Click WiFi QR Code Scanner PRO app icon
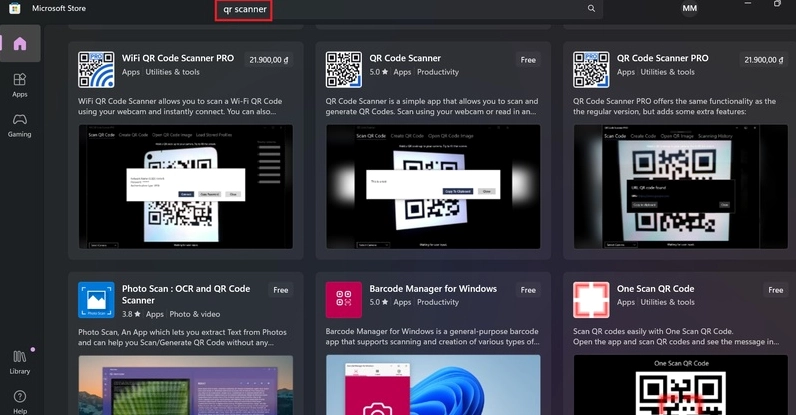This screenshot has height=415, width=796. click(96, 69)
